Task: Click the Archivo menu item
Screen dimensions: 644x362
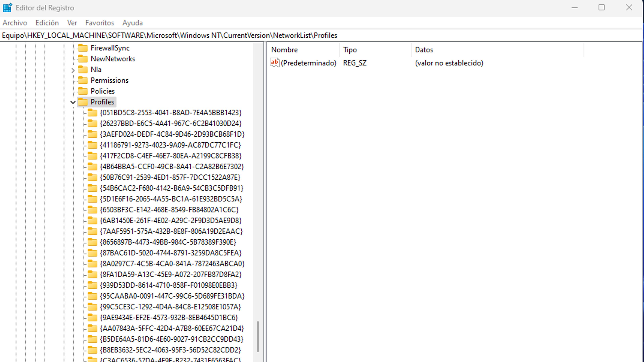Action: pos(15,23)
